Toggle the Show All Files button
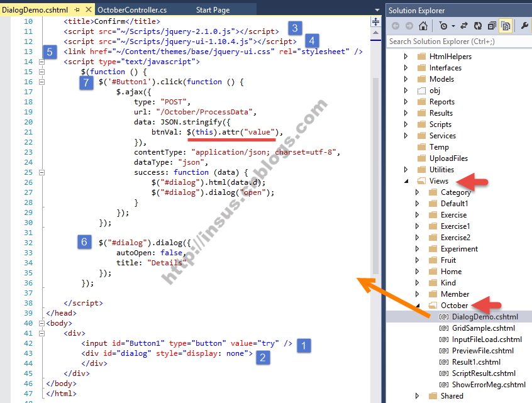The width and height of the screenshot is (532, 403). click(506, 26)
